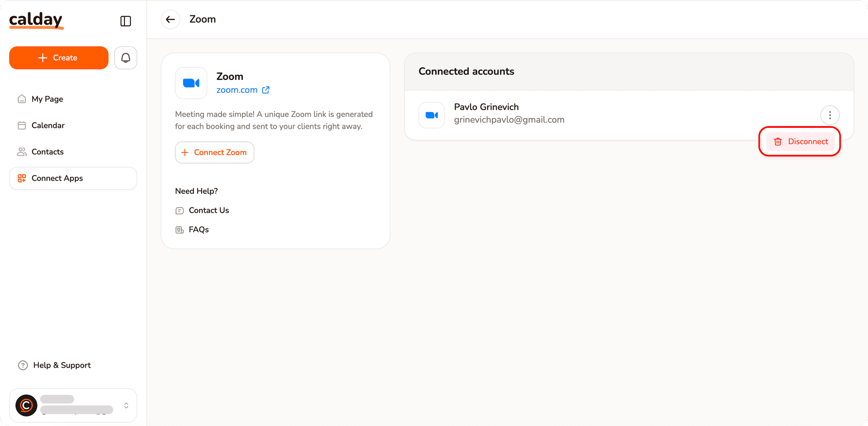Viewport: 868px width, 426px height.
Task: Go back using the arrow button
Action: point(170,19)
